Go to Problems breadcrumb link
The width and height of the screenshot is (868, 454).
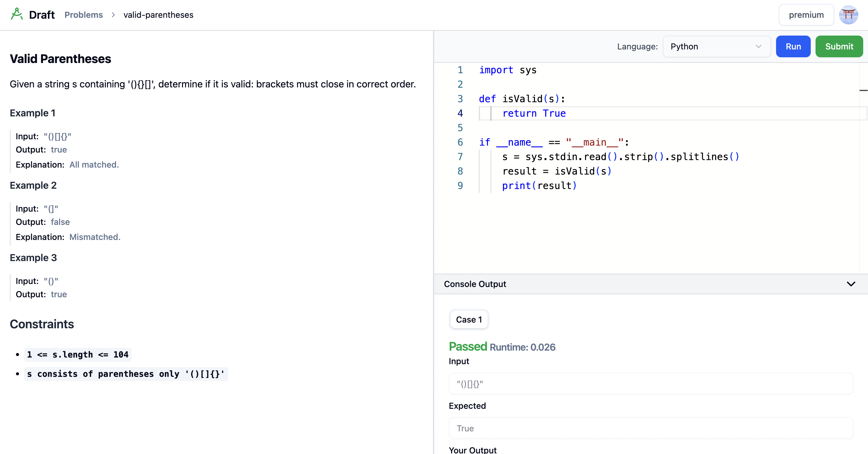tap(83, 15)
